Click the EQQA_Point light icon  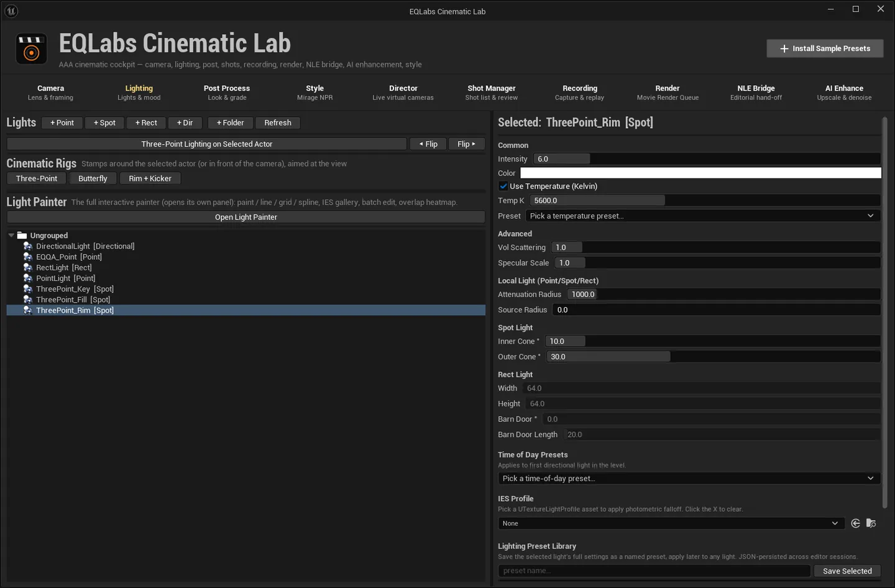point(28,257)
